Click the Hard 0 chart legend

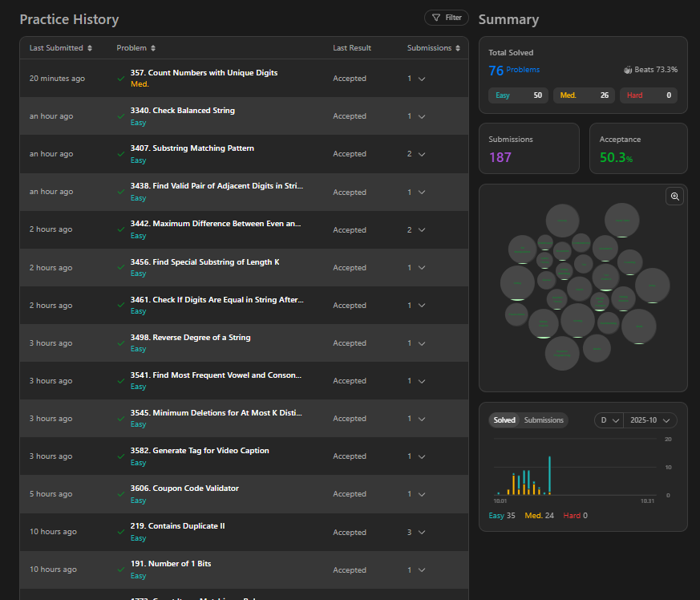click(575, 516)
